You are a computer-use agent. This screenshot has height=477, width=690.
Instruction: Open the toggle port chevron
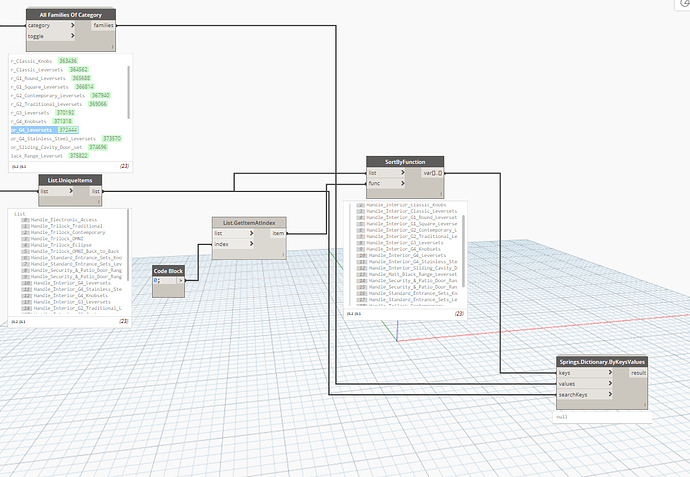pos(73,36)
